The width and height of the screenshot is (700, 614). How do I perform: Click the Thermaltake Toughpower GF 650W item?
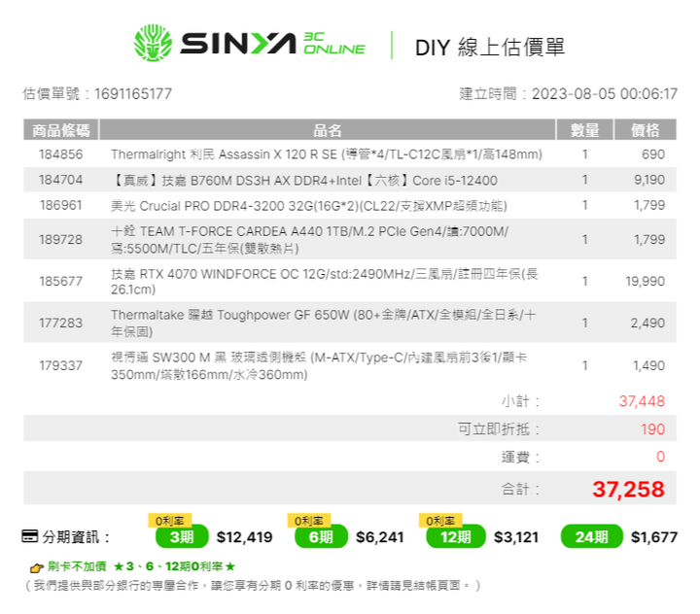tap(323, 323)
